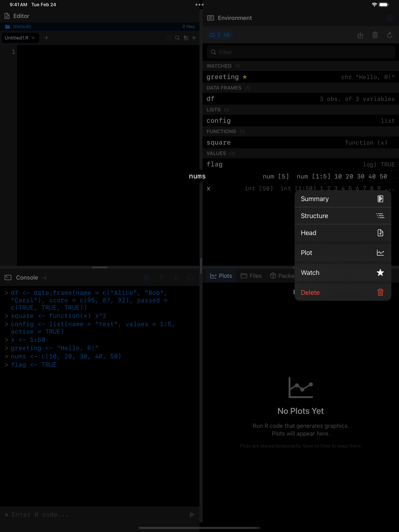Toggle the watch star on the greeting variable

245,77
